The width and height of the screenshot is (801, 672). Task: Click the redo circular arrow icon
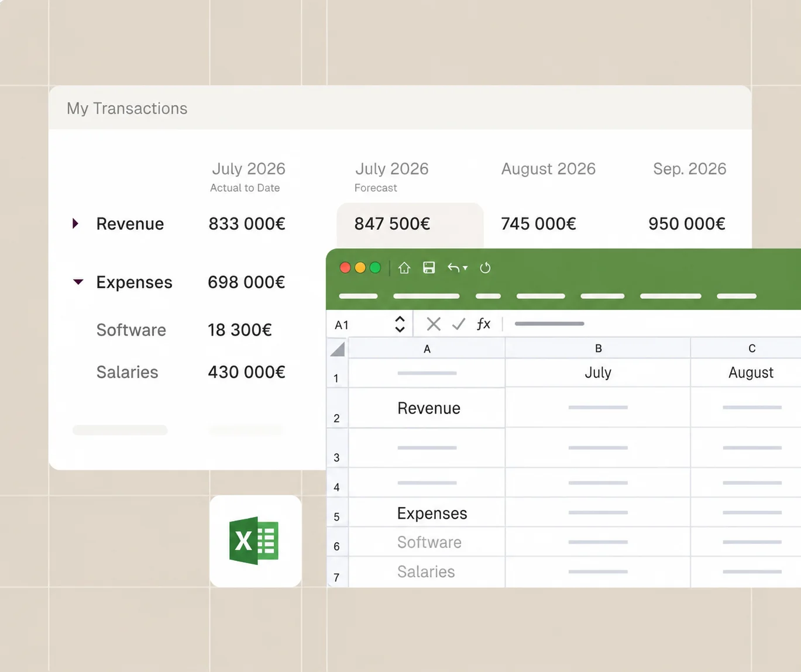pyautogui.click(x=485, y=268)
